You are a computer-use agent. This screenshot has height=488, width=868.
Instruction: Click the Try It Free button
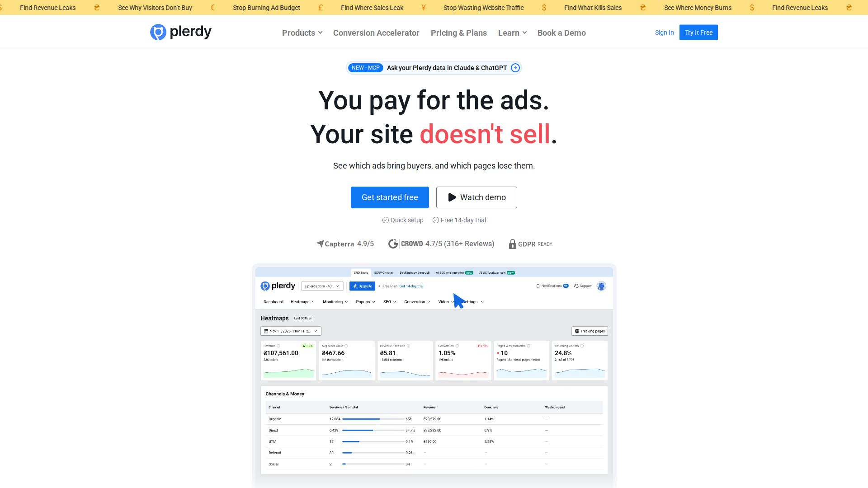(698, 33)
